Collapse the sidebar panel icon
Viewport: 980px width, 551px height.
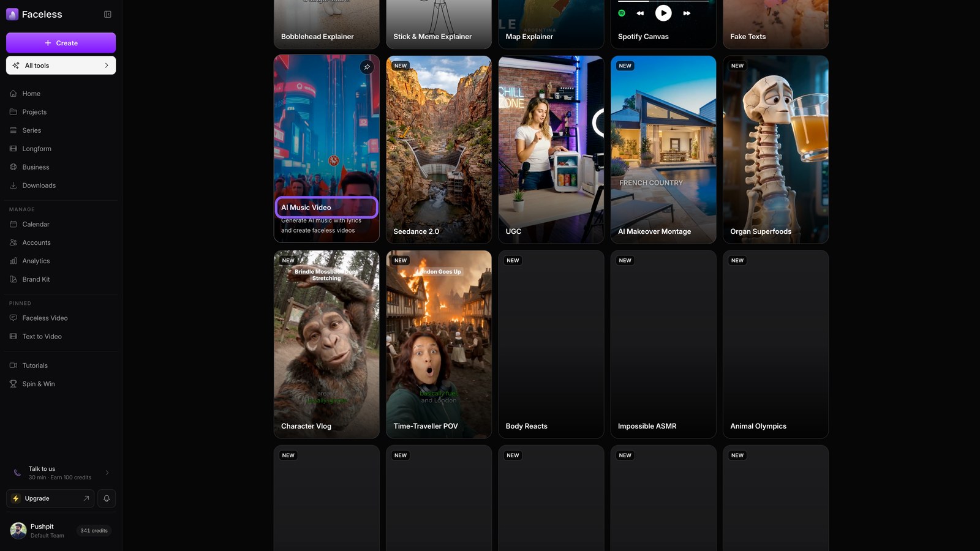tap(108, 14)
